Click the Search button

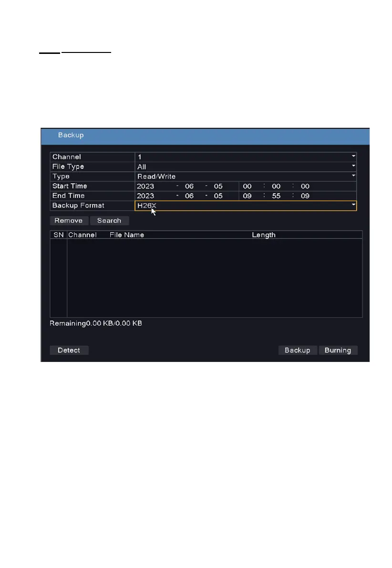click(x=109, y=221)
